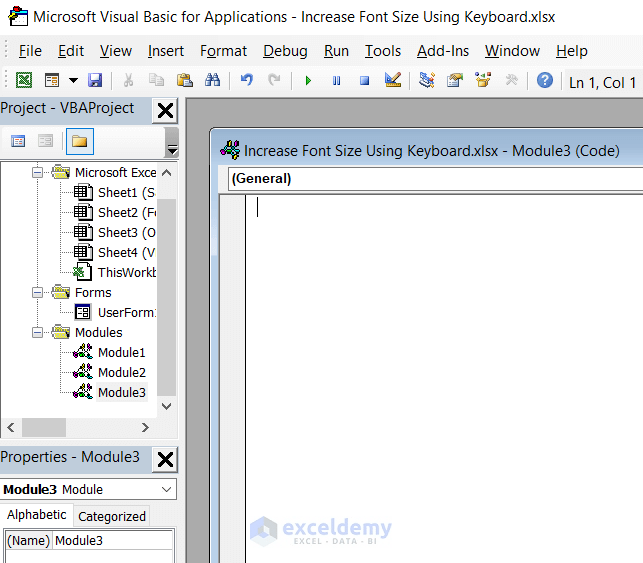Screen dimensions: 643x563
Task: Open the Add-Ins menu
Action: [x=443, y=51]
